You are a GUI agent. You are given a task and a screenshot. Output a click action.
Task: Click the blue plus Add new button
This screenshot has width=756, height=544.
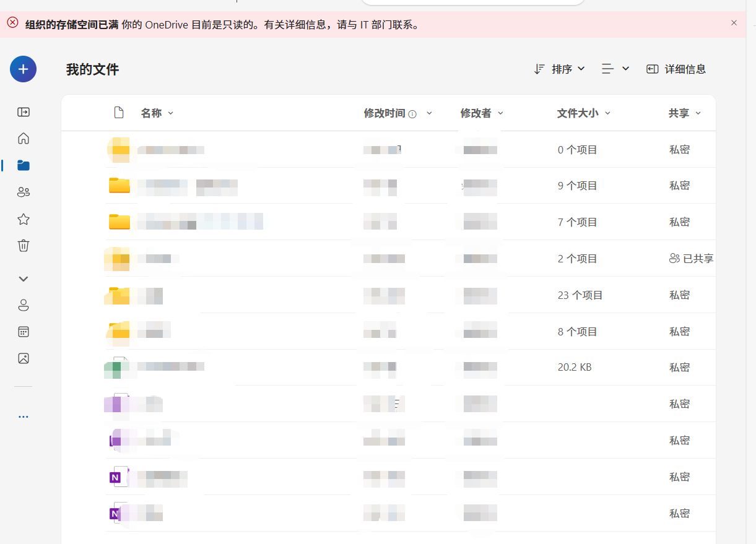(23, 69)
